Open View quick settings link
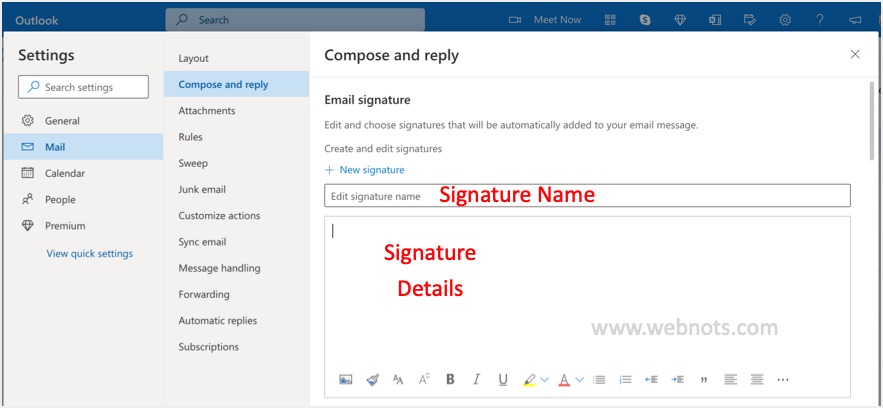The width and height of the screenshot is (883, 408). pyautogui.click(x=89, y=254)
